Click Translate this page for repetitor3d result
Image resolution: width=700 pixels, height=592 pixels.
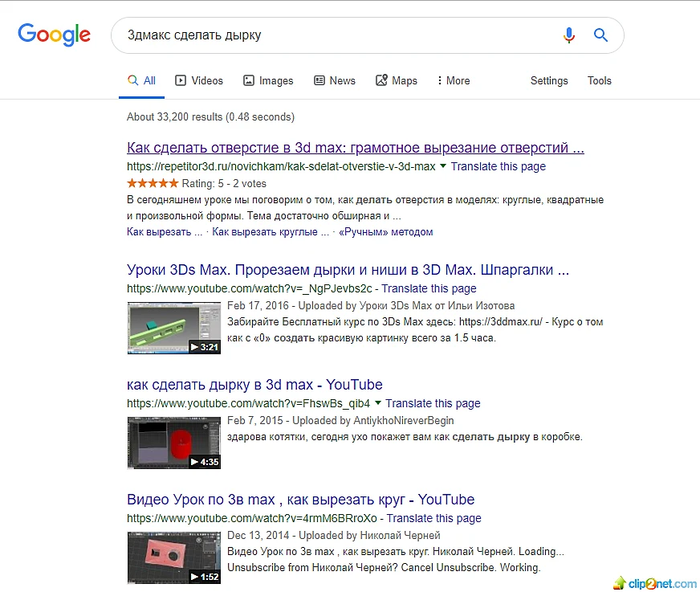[499, 166]
